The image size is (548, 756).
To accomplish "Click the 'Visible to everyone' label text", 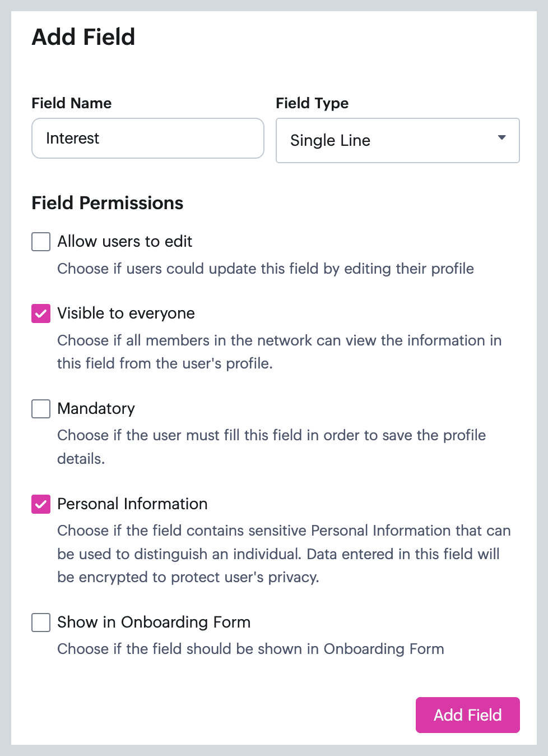I will click(126, 314).
